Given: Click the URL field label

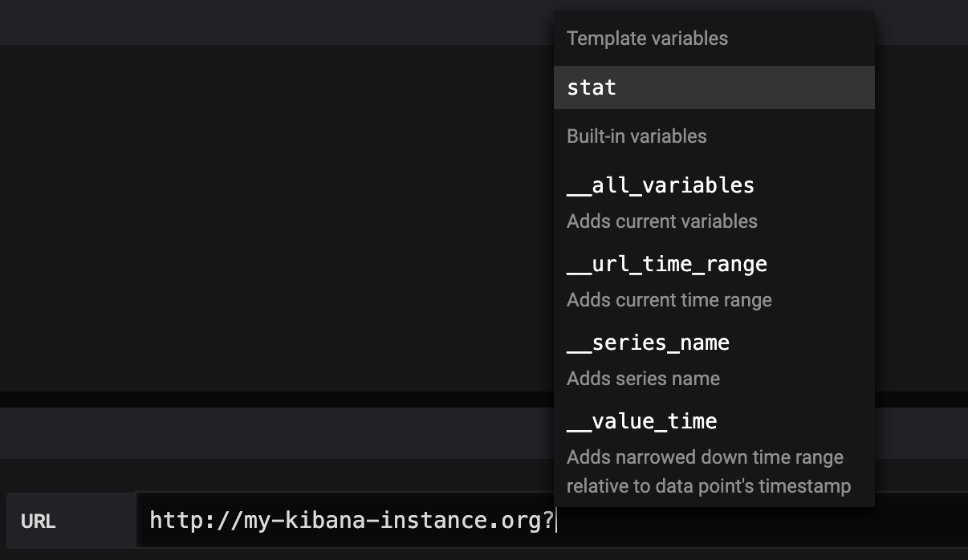Looking at the screenshot, I should click(39, 521).
